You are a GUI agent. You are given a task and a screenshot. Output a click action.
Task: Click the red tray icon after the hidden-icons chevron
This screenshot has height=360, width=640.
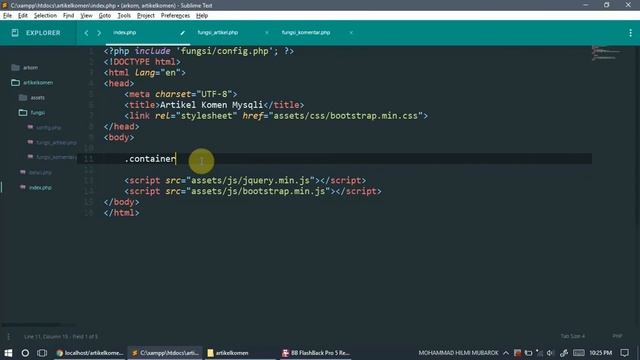tap(517, 353)
